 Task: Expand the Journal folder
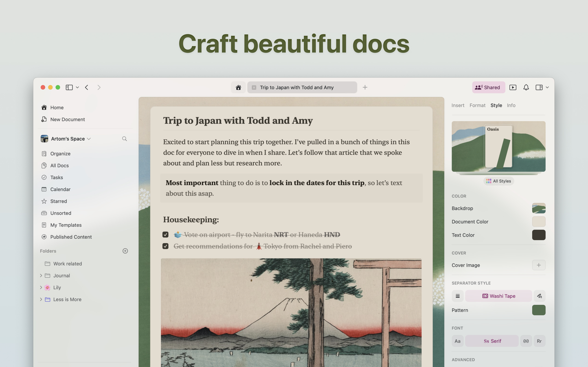coord(41,275)
